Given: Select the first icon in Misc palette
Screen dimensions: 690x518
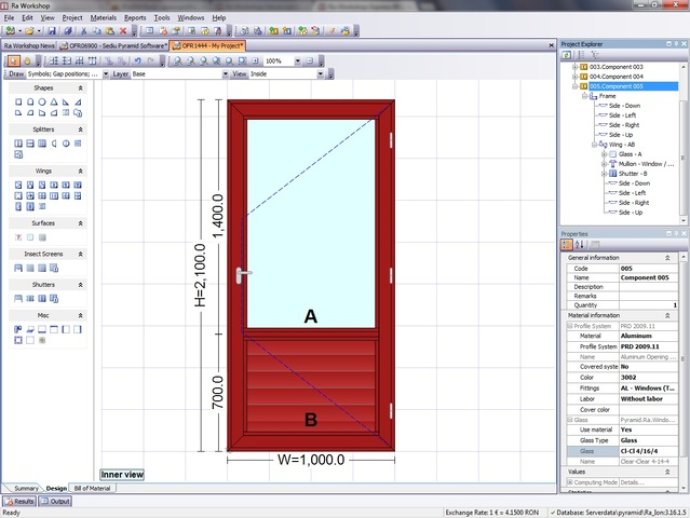Looking at the screenshot, I should point(18,329).
